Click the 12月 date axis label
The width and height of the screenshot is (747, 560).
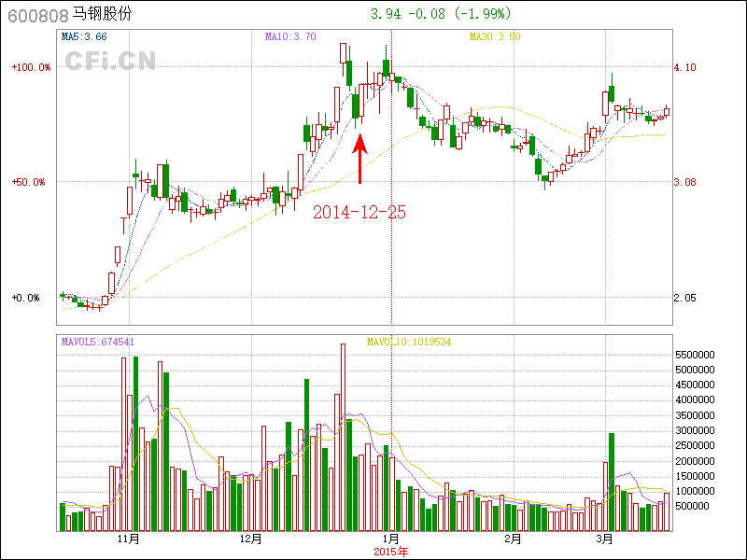251,539
